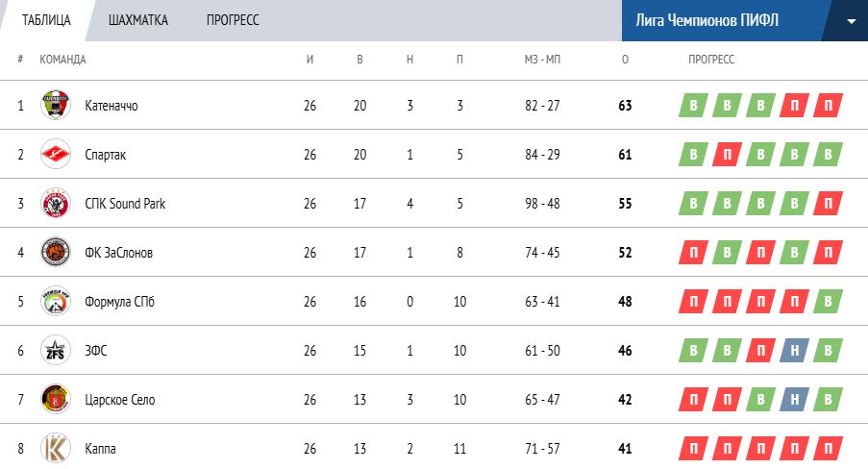Click the Спартак club emblem
This screenshot has width=868, height=469.
tap(55, 154)
